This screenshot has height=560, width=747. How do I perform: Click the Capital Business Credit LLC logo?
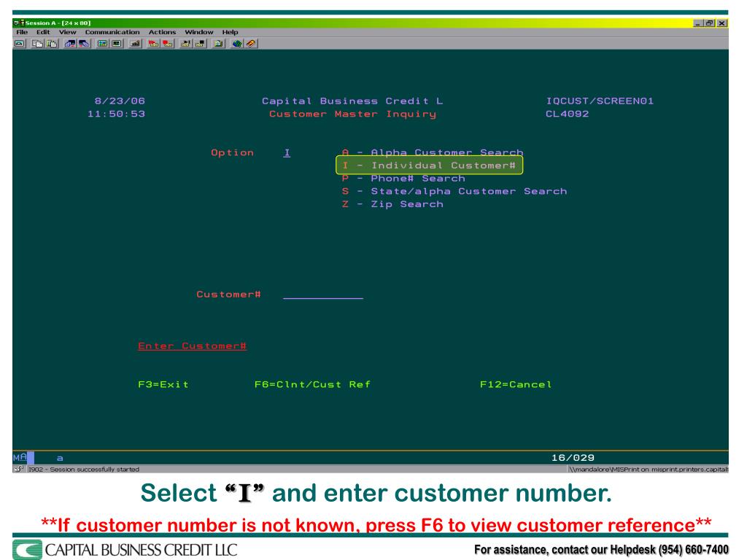(x=125, y=550)
